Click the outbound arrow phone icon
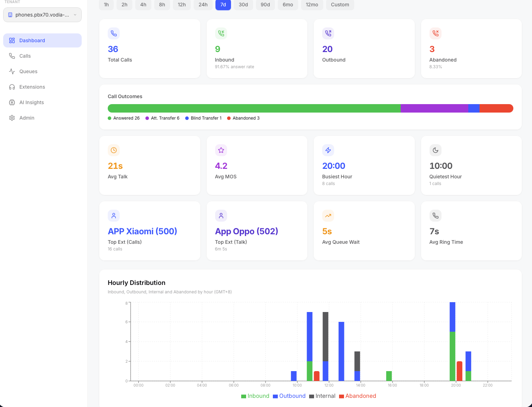 (328, 33)
